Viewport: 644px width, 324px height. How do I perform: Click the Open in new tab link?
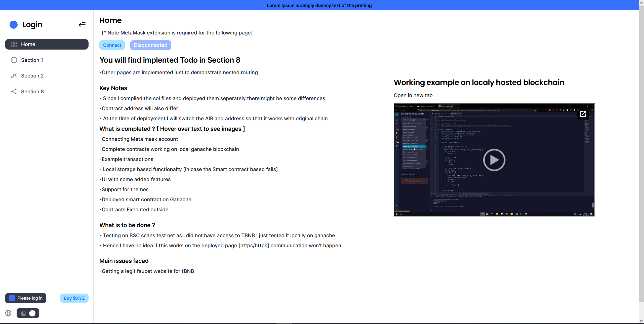(x=413, y=95)
